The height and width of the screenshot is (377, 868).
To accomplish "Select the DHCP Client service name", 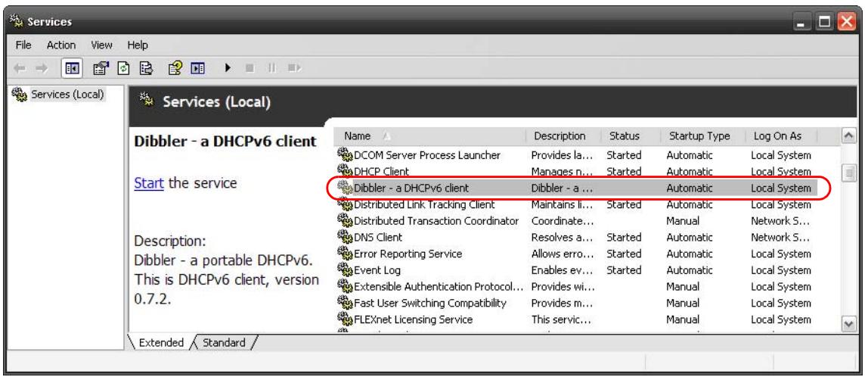I will (x=381, y=172).
